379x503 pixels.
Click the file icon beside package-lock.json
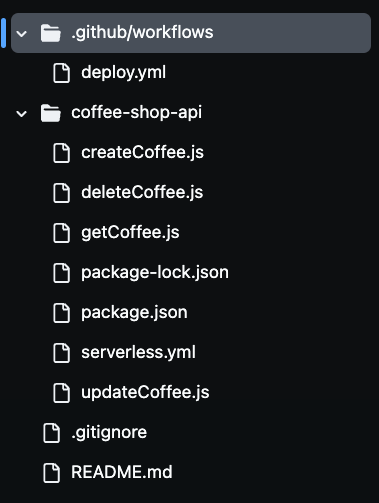[62, 273]
